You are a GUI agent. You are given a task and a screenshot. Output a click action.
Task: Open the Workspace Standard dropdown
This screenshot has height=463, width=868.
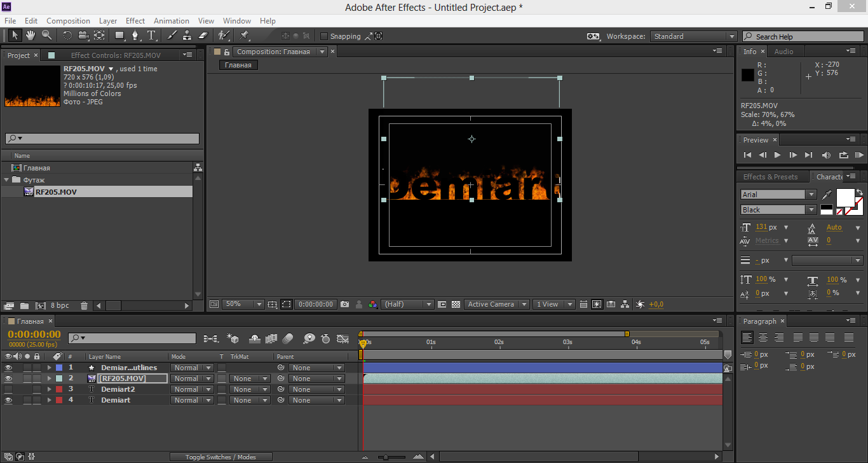click(694, 36)
